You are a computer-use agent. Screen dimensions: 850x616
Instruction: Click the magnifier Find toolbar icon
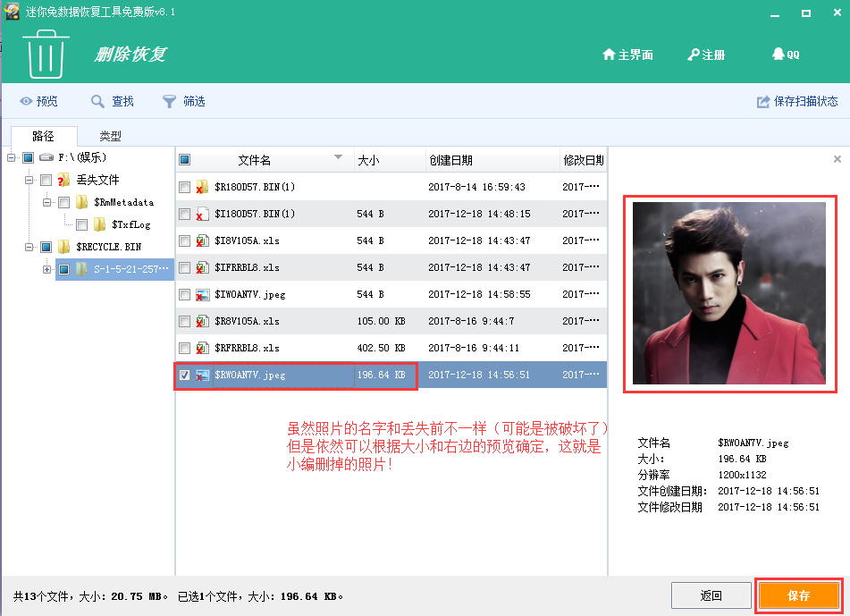point(97,101)
